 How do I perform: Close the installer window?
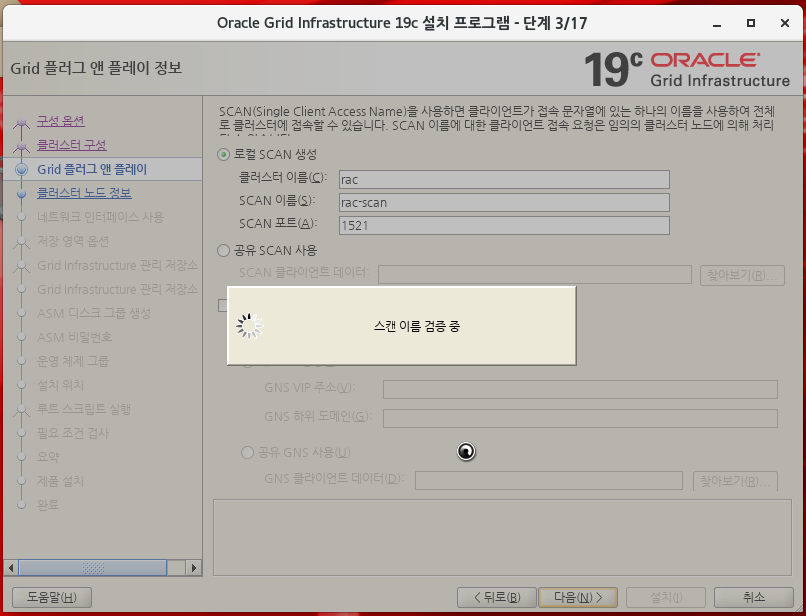click(785, 23)
